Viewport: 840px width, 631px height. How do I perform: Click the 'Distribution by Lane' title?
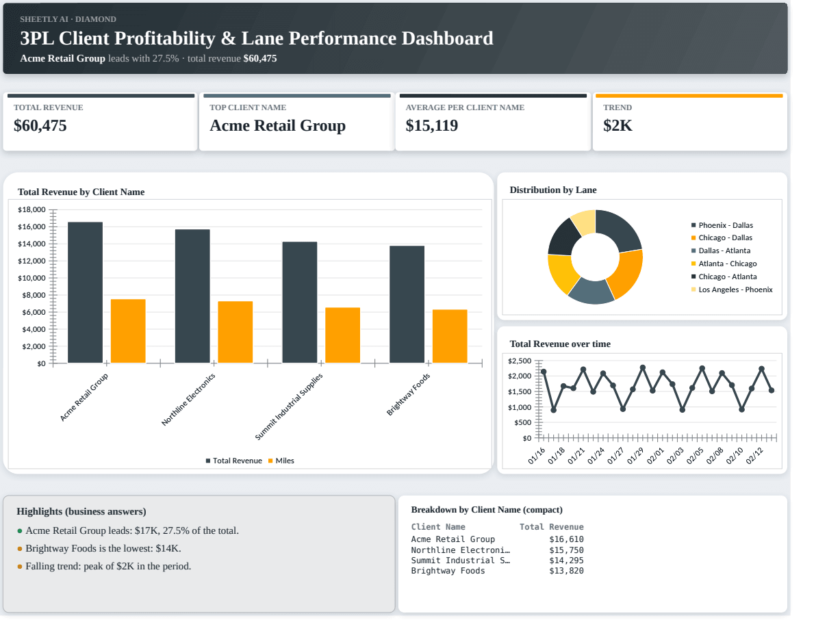coord(553,190)
